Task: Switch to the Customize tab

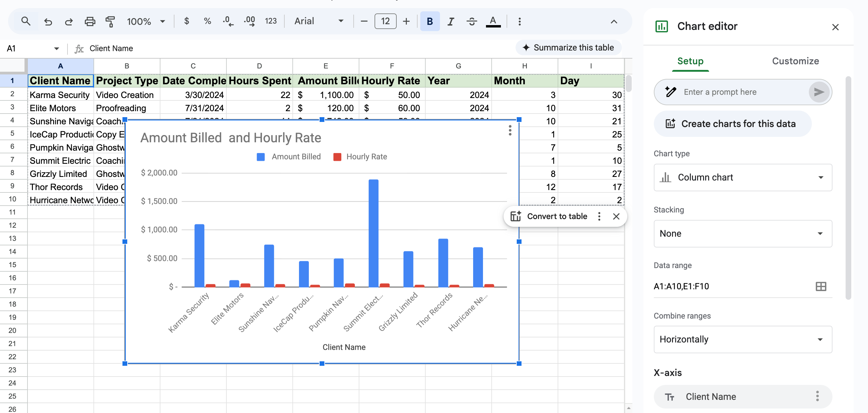Action: [x=795, y=61]
